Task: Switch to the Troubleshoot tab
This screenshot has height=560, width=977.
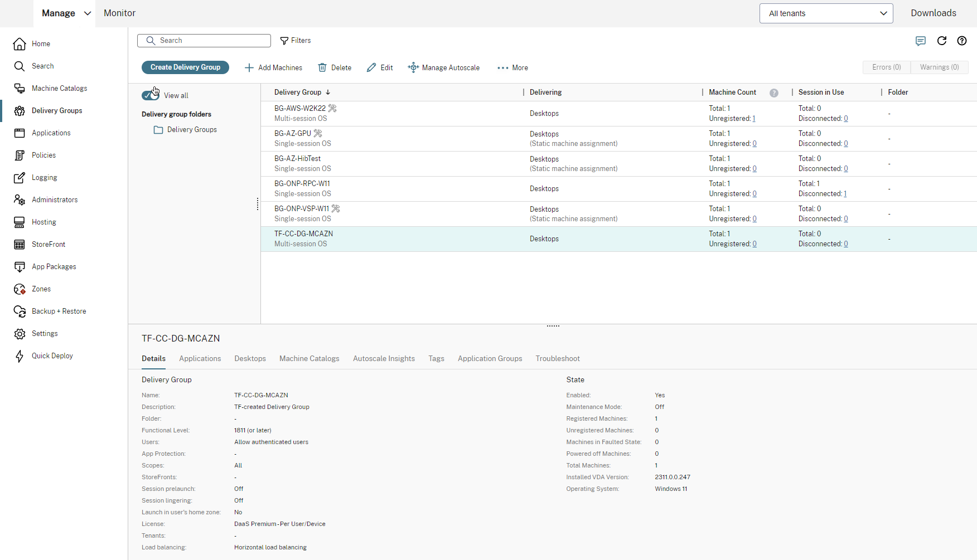Action: click(x=558, y=359)
